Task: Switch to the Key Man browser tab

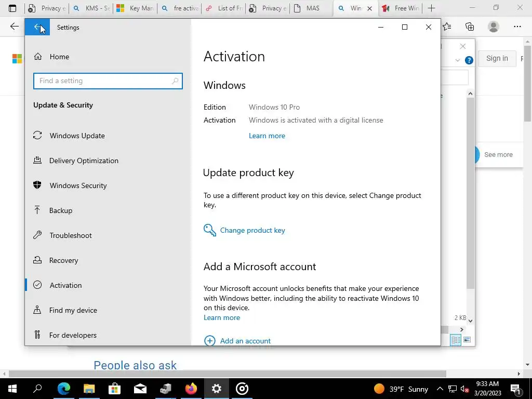Action: coord(135,8)
